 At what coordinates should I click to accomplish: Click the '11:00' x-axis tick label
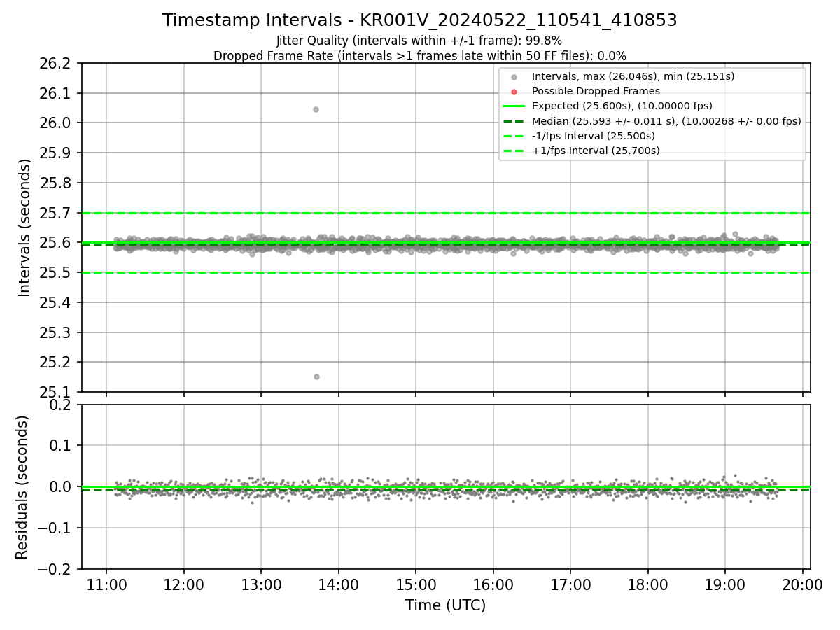[x=106, y=584]
